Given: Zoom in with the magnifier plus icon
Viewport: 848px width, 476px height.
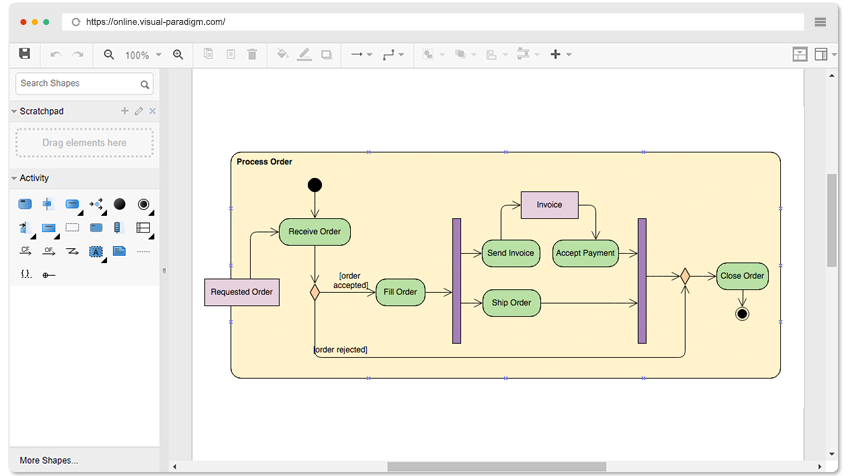Looking at the screenshot, I should click(178, 55).
